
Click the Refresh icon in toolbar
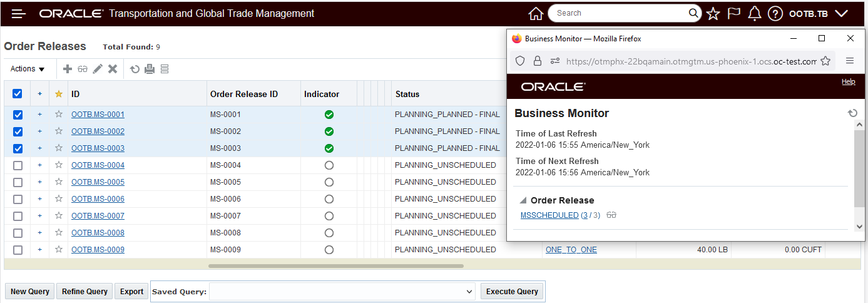click(x=135, y=69)
